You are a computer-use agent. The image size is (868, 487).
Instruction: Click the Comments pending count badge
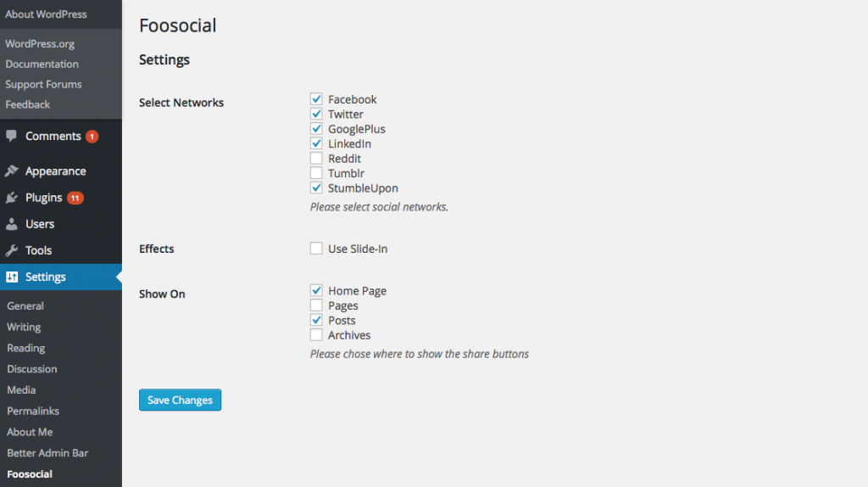[92, 137]
